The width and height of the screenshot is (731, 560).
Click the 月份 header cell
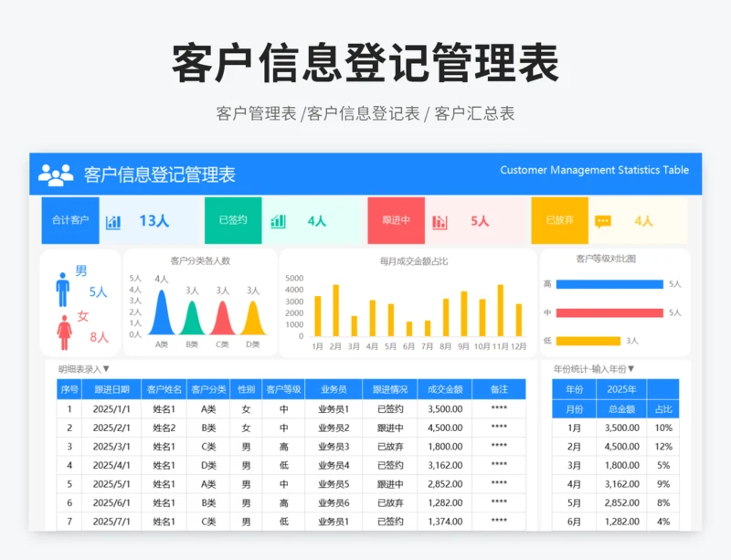[575, 409]
